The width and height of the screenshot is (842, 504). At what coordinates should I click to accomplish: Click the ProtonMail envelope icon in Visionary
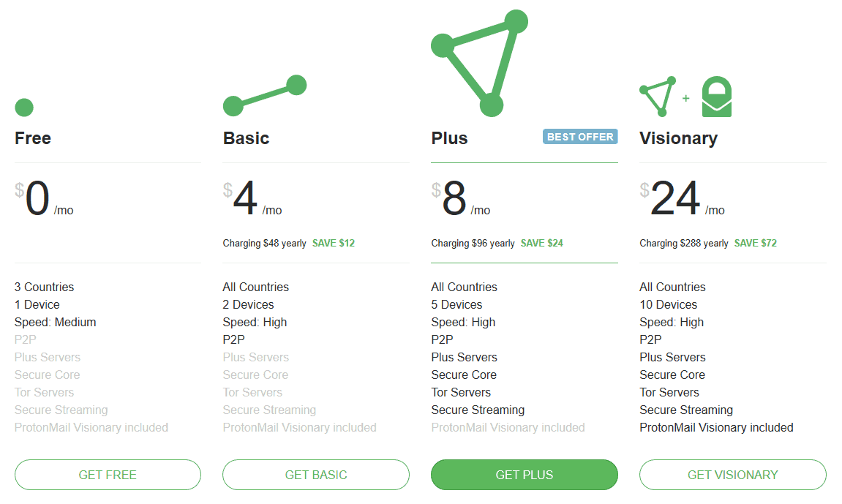tap(717, 97)
